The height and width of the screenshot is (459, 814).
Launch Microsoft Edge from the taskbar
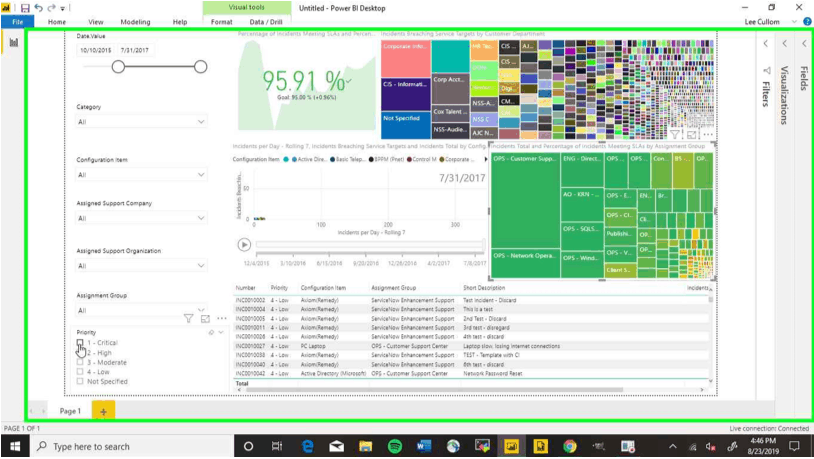307,446
